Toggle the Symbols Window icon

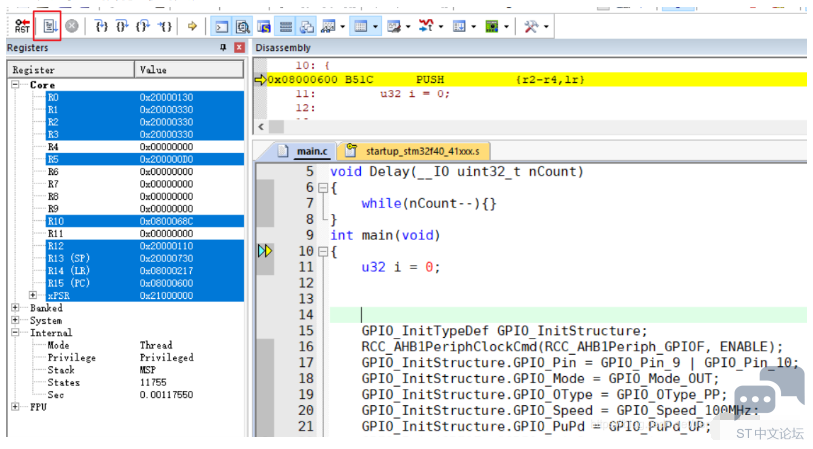click(264, 26)
